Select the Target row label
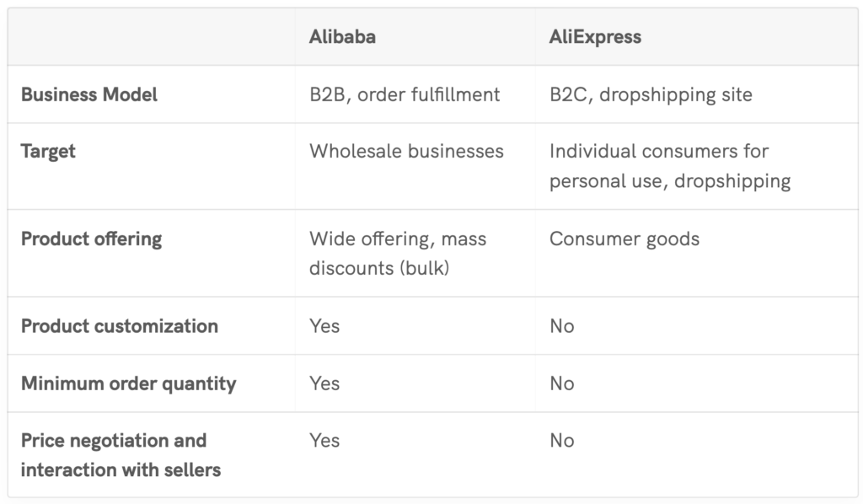 pyautogui.click(x=48, y=152)
